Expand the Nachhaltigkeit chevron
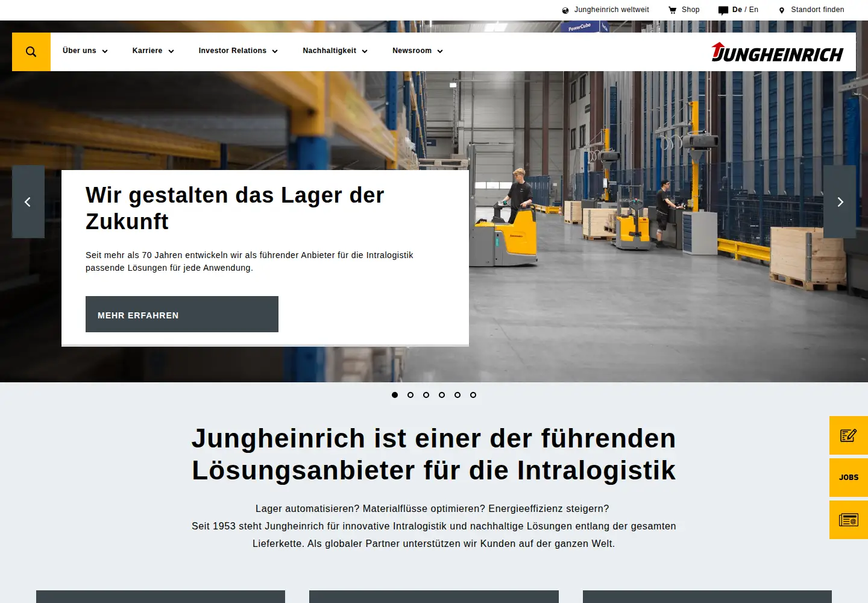Screen dimensions: 868x603 tap(365, 51)
